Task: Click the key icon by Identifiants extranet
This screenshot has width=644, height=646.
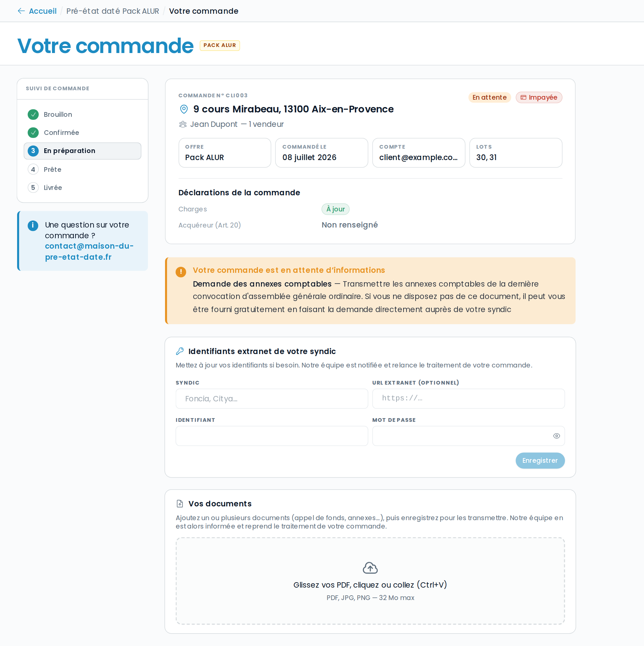Action: point(180,351)
